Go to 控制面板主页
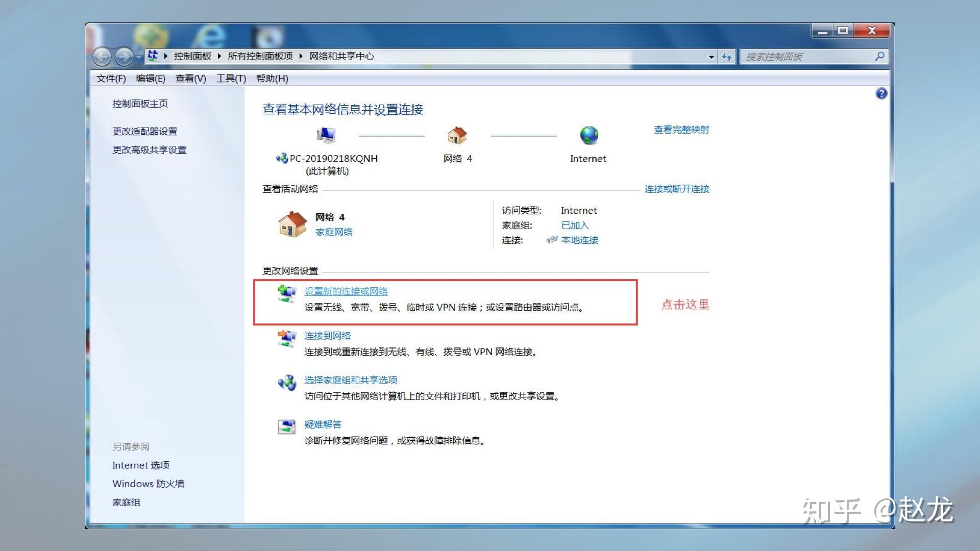The image size is (980, 551). [x=140, y=104]
